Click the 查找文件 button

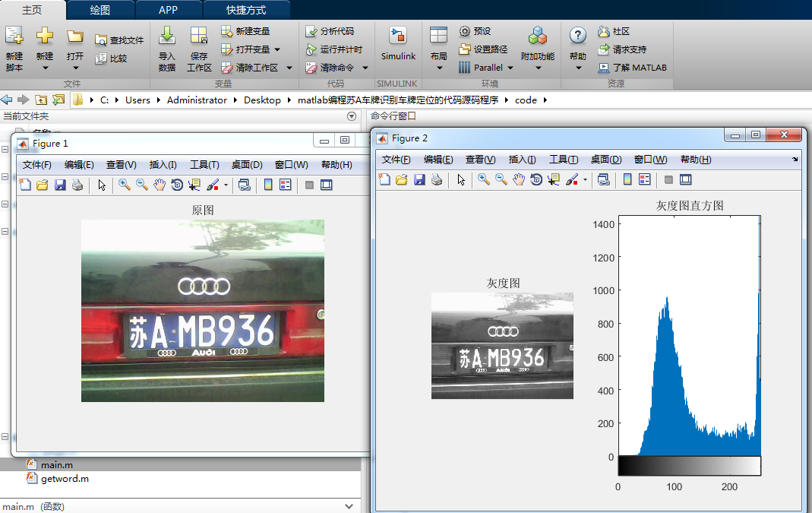point(119,40)
